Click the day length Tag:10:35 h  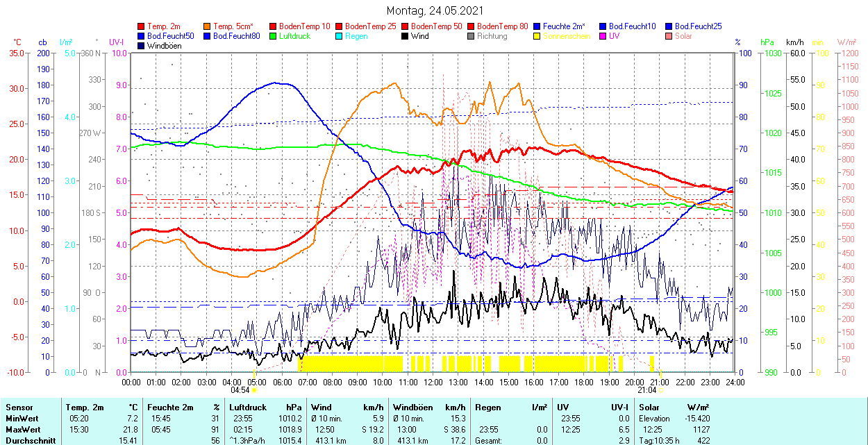click(658, 440)
